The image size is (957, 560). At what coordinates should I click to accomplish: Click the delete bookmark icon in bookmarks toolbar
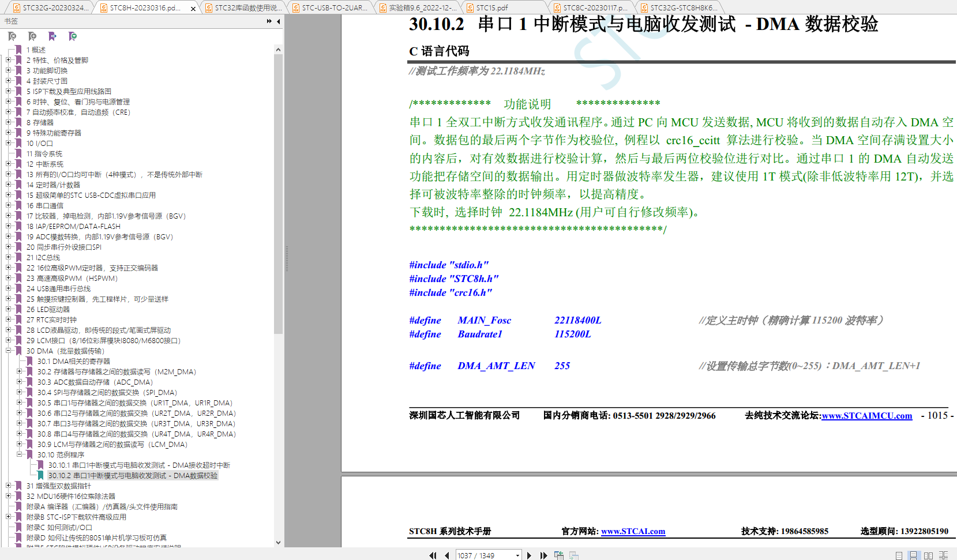click(x=12, y=36)
